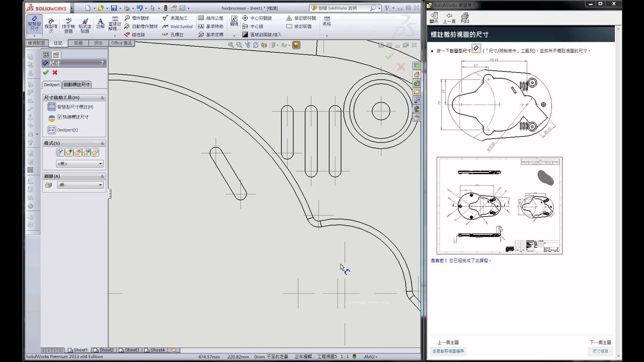The image size is (644, 362).
Task: Select the 自動標註尺寸 tab
Action: (77, 84)
